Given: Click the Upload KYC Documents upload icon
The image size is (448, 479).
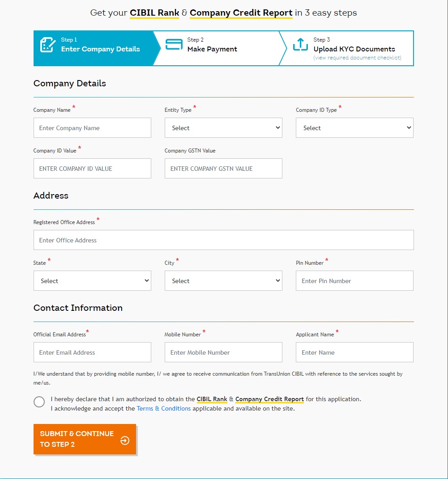Looking at the screenshot, I should pyautogui.click(x=300, y=45).
